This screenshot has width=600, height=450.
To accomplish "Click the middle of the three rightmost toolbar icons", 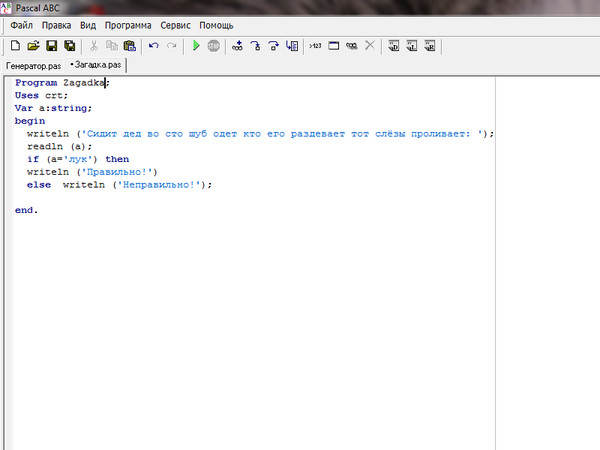I will point(411,46).
